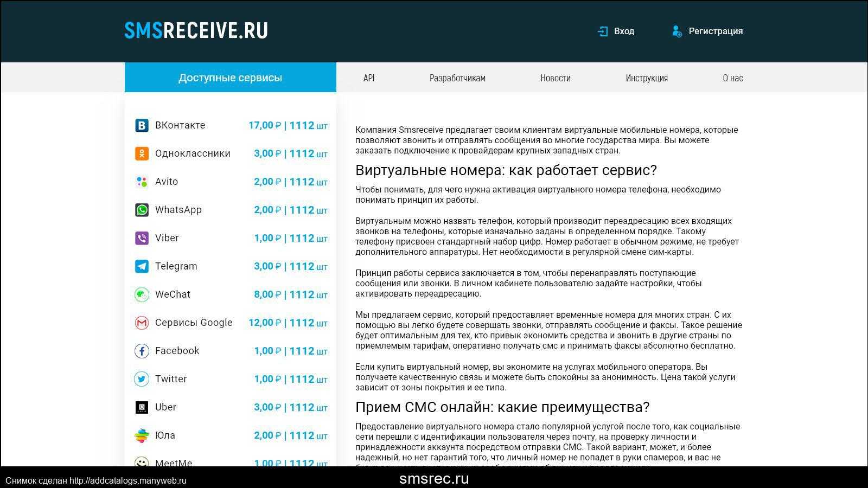
Task: Select the Avito service name
Action: point(167,182)
